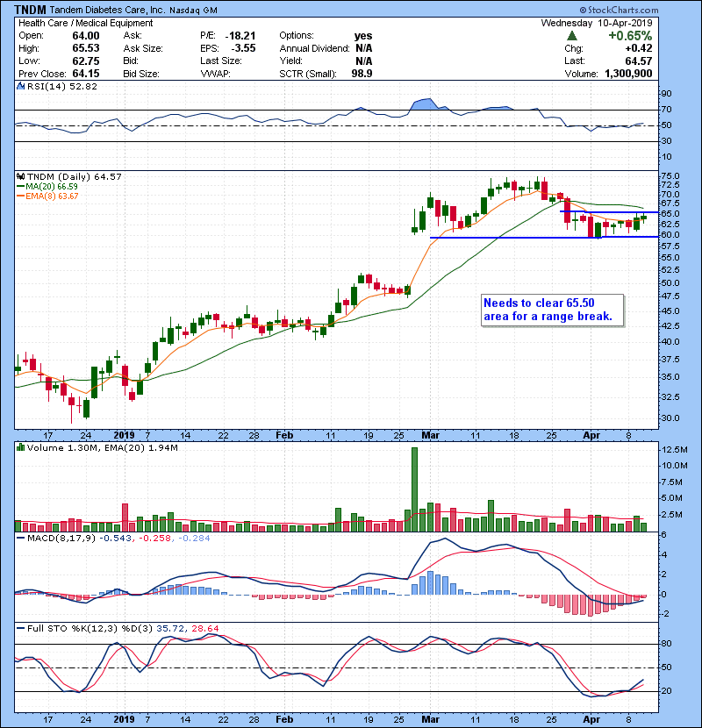Screen dimensions: 702x728
Task: Click the green up-arrow change indicator
Action: 572,36
